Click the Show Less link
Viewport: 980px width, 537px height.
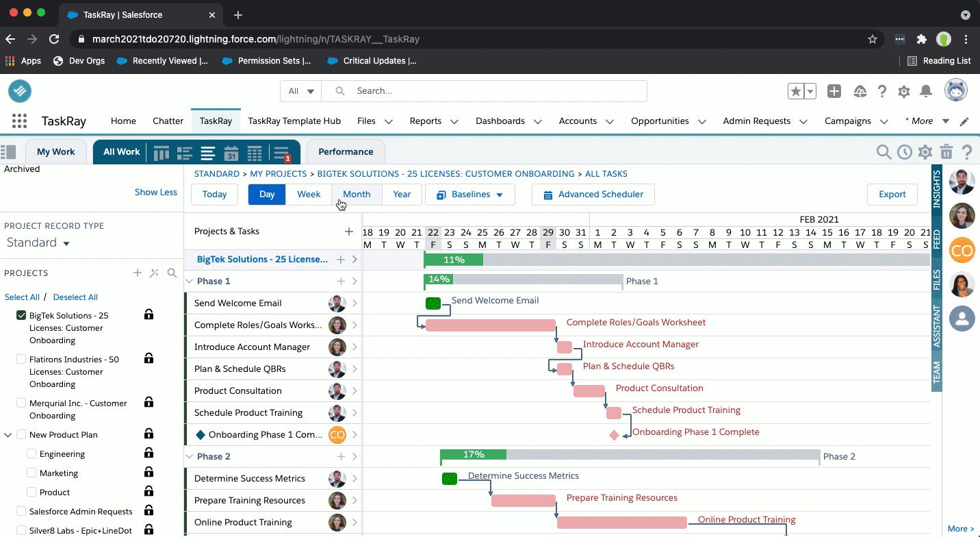point(155,192)
